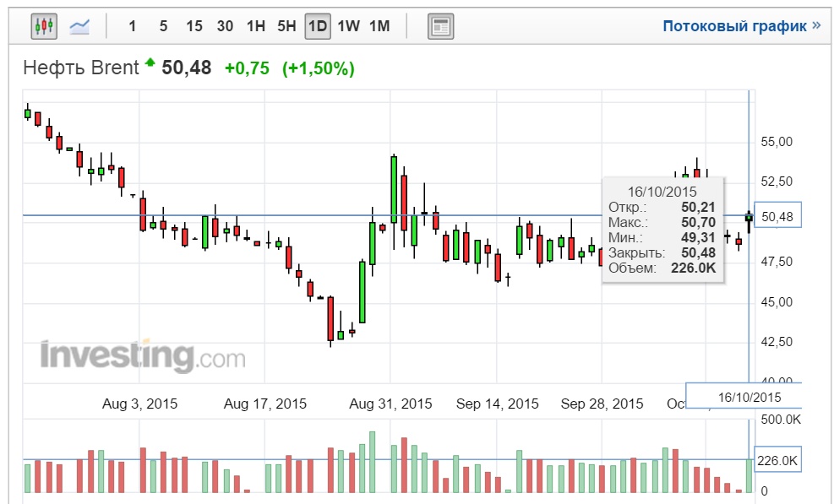834x504 pixels.
Task: Click the Aug 31, 2015 date label
Action: coord(390,404)
